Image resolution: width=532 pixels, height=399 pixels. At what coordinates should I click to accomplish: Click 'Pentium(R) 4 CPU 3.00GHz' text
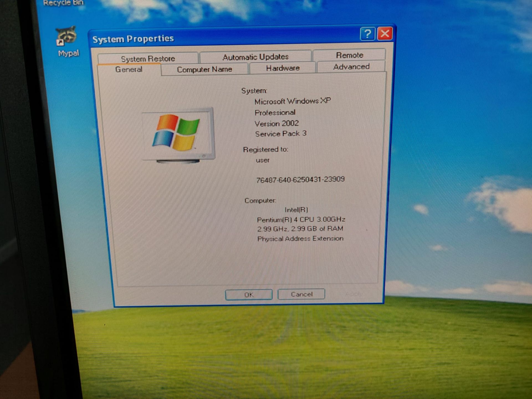click(301, 219)
